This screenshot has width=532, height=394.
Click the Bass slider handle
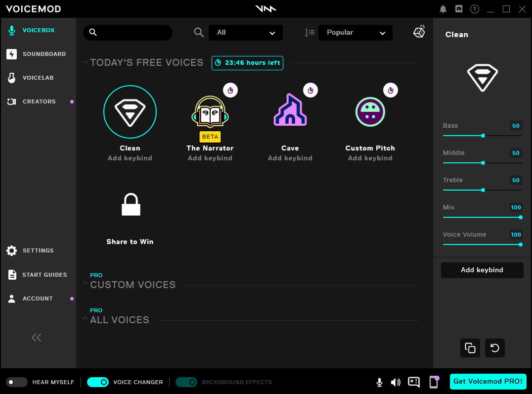[483, 136]
